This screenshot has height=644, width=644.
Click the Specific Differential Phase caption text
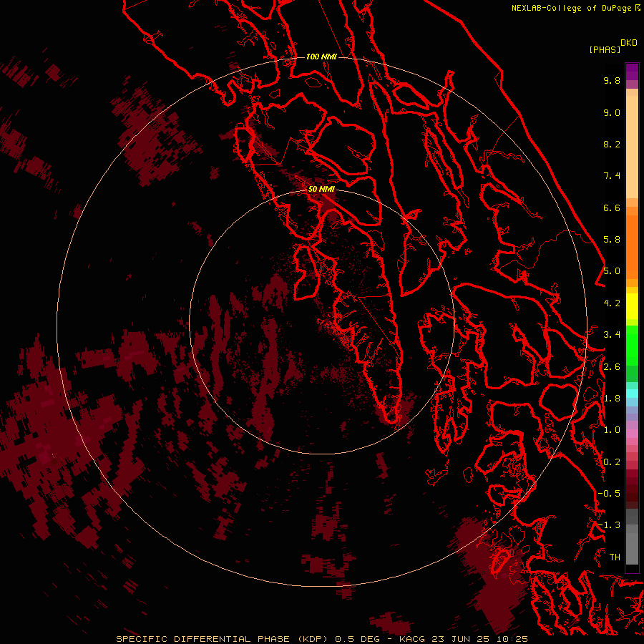321,639
